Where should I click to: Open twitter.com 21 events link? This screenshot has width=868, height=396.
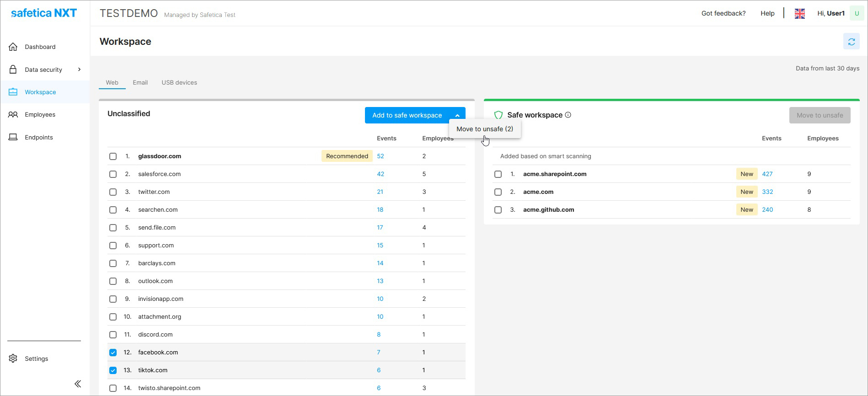click(380, 192)
